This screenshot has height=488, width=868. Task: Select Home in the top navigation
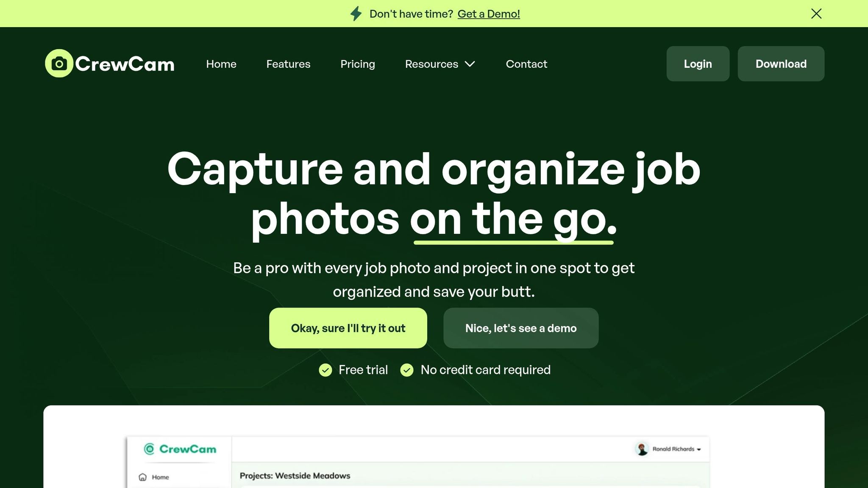tap(221, 64)
